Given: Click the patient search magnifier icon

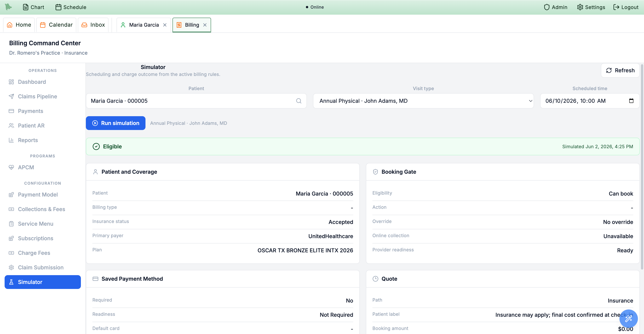Looking at the screenshot, I should coord(299,101).
